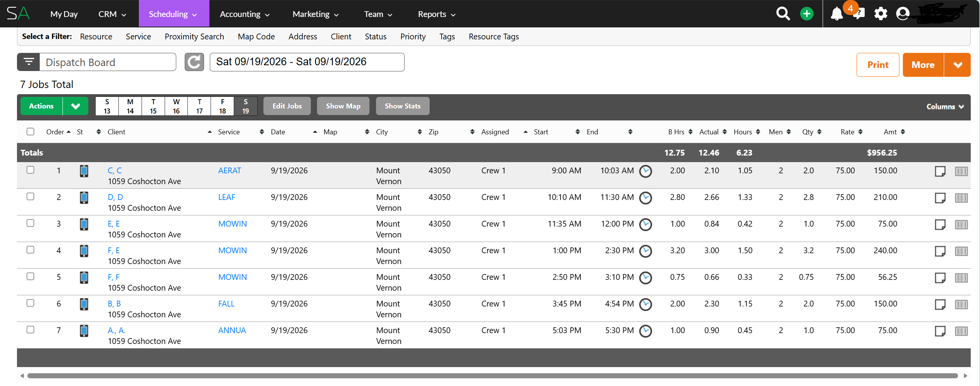Select the Proximity Search filter
This screenshot has width=980, height=386.
[194, 37]
